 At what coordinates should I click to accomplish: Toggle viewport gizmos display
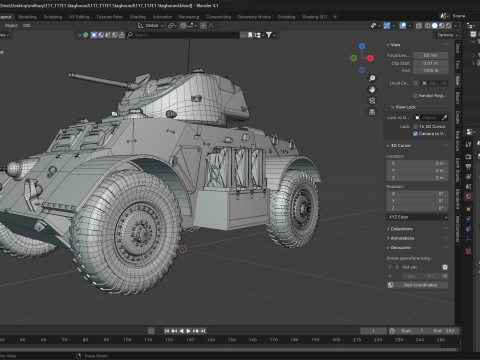tap(387, 26)
